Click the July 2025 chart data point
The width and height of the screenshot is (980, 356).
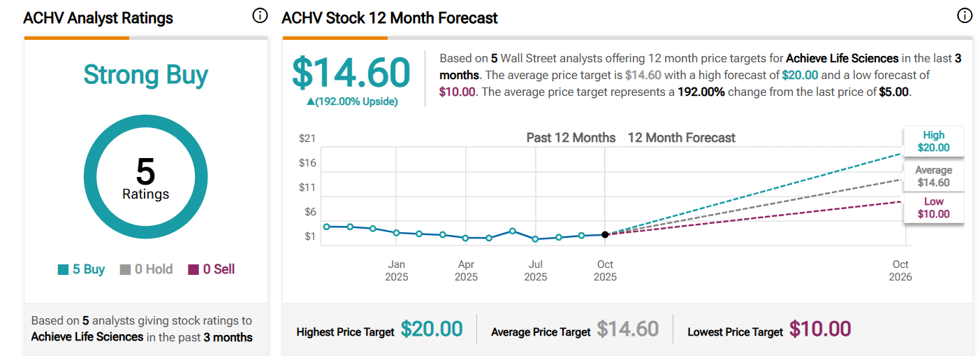tap(535, 239)
